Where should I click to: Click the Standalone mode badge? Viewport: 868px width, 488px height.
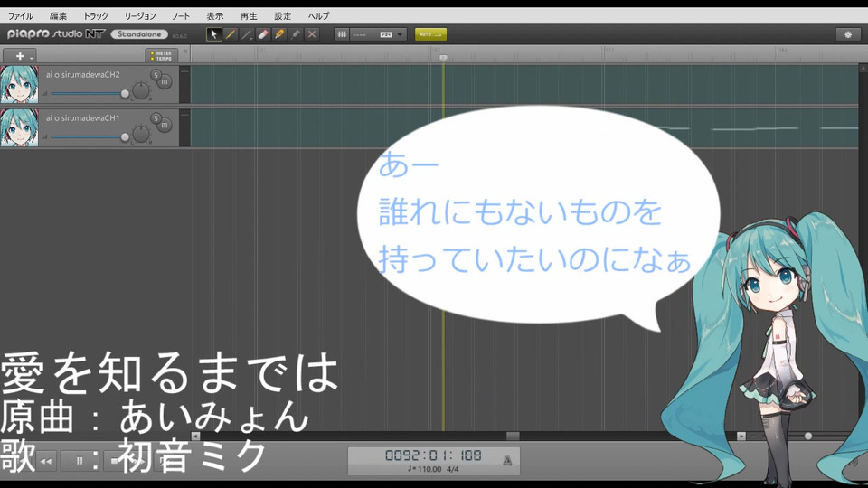[139, 34]
